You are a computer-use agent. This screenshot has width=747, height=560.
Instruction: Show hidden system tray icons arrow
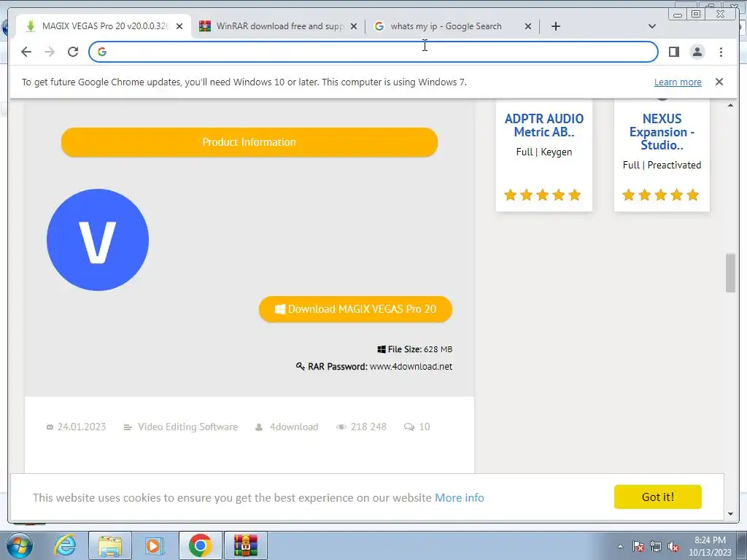tap(620, 546)
